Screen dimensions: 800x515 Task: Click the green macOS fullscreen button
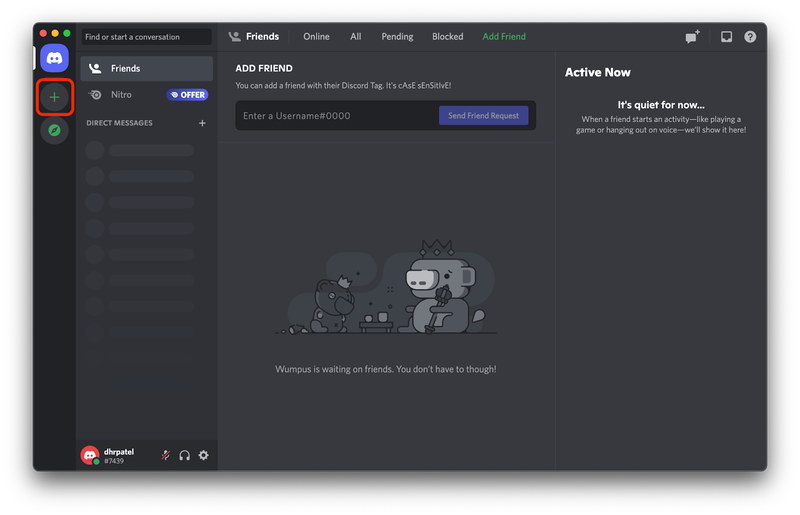(67, 33)
